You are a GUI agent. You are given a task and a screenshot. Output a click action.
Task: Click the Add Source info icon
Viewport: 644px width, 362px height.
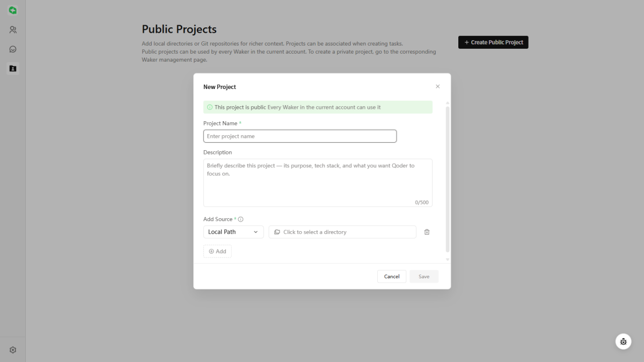[x=240, y=219]
